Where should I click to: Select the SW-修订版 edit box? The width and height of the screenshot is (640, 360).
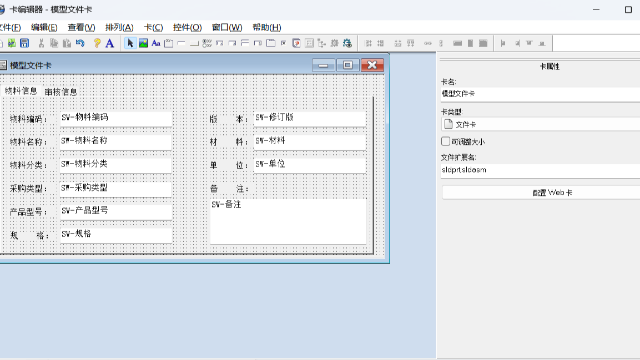(x=309, y=118)
